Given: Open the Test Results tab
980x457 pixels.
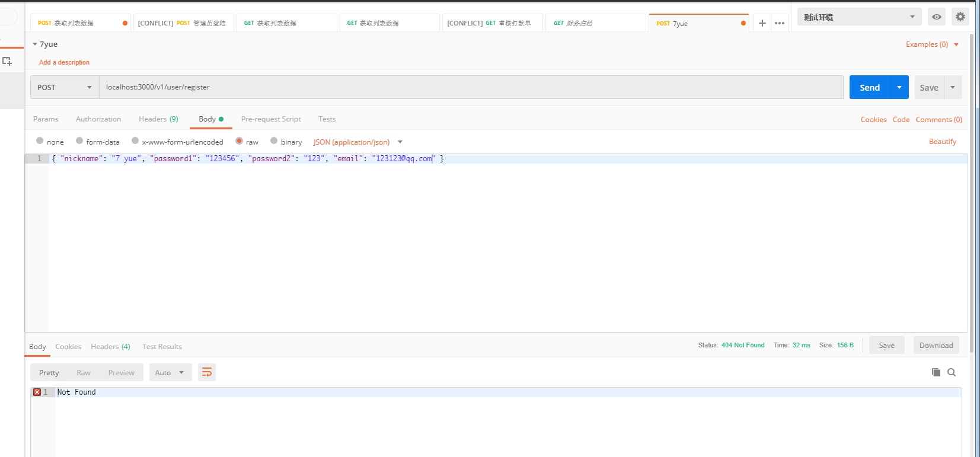Looking at the screenshot, I should pyautogui.click(x=162, y=347).
